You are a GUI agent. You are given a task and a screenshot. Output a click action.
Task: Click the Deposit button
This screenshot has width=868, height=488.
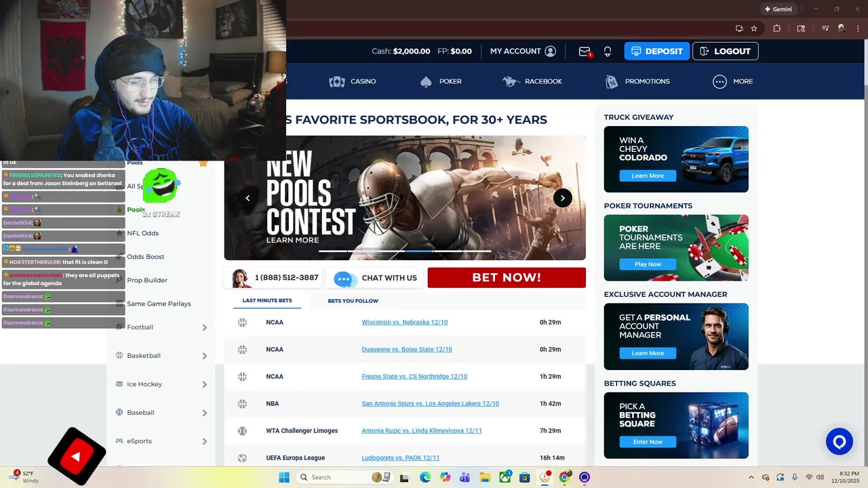657,52
